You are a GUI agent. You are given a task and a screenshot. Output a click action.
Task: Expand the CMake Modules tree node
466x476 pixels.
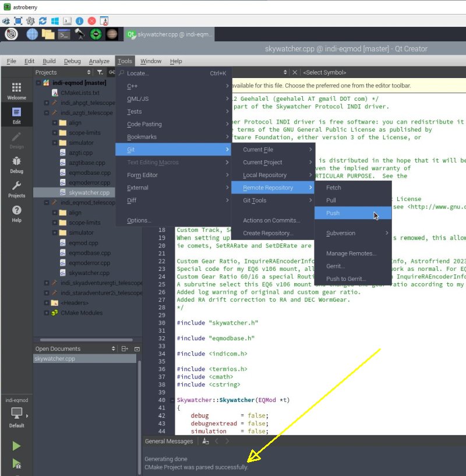47,313
